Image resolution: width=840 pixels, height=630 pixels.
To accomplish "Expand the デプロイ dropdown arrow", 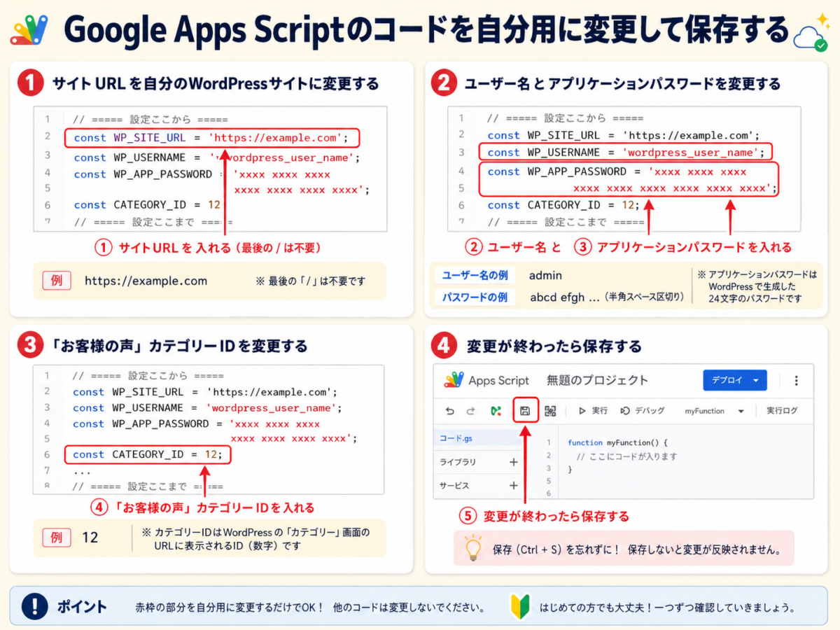I will 756,380.
